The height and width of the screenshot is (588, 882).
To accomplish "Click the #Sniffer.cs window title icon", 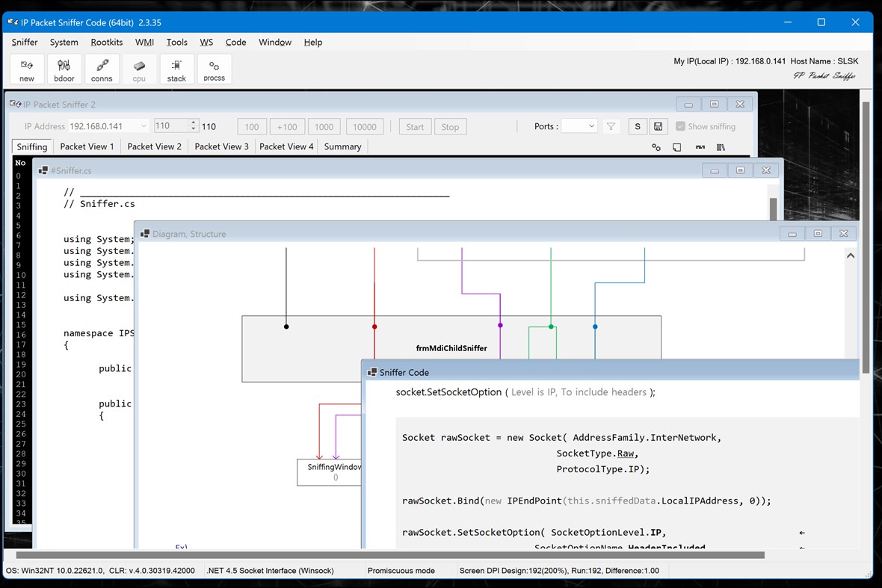I will coord(43,170).
